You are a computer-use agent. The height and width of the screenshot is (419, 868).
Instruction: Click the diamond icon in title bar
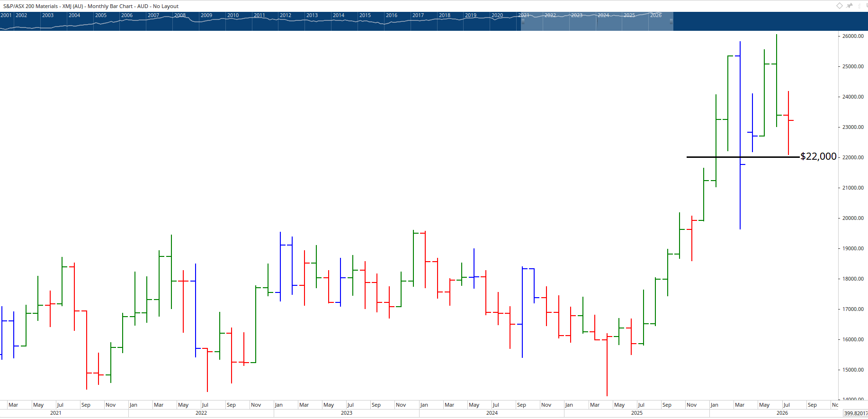(839, 6)
